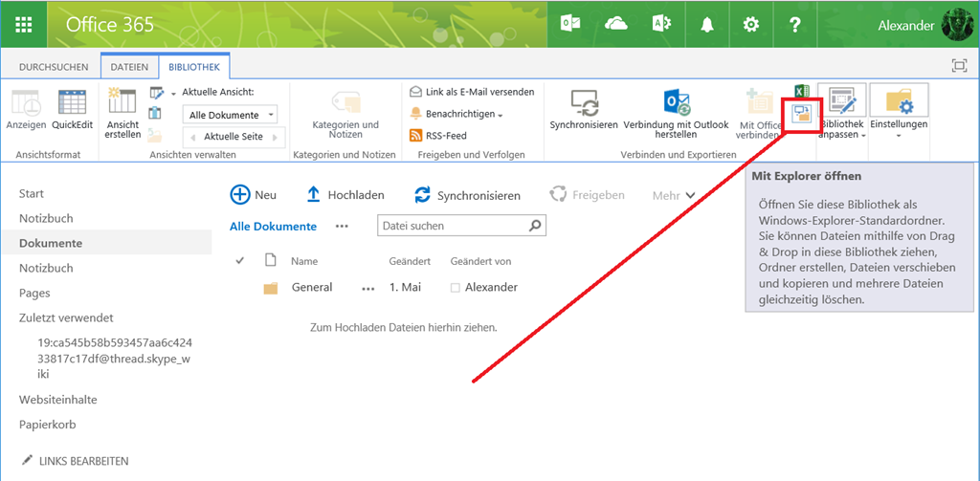Click LINKS BEARBEITEN edit links
980x481 pixels.
click(75, 461)
